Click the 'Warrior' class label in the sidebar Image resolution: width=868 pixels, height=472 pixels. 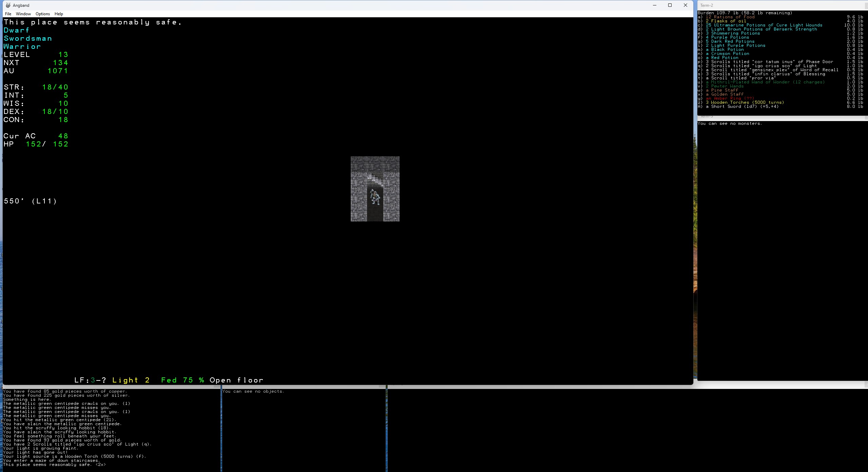[x=22, y=46]
